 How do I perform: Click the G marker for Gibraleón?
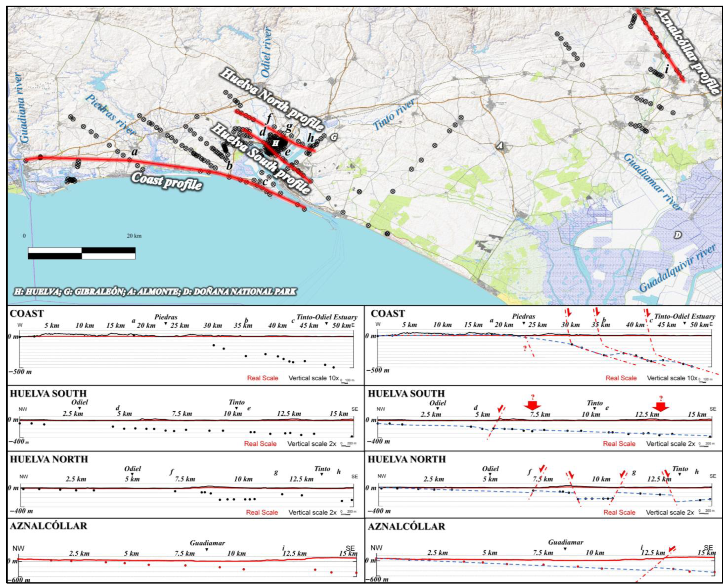(x=334, y=137)
